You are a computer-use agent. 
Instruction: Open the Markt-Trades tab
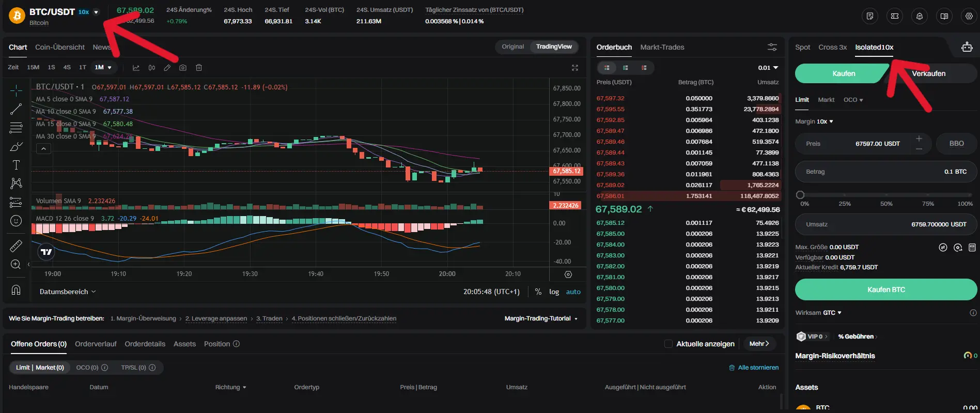[x=662, y=47]
